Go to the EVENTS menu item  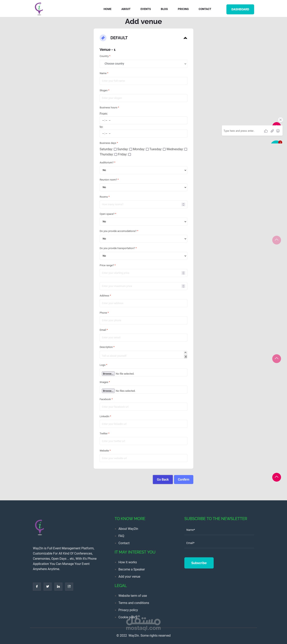(x=145, y=9)
